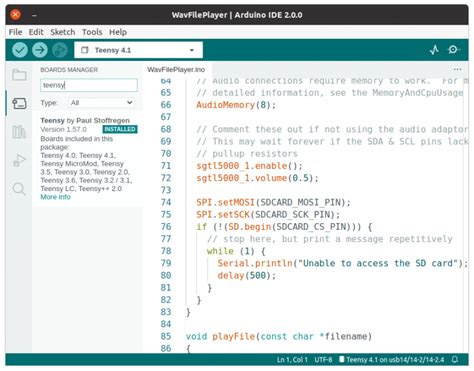Click line number 76 in the gutter
This screenshot has width=474, height=371.
coord(166,227)
